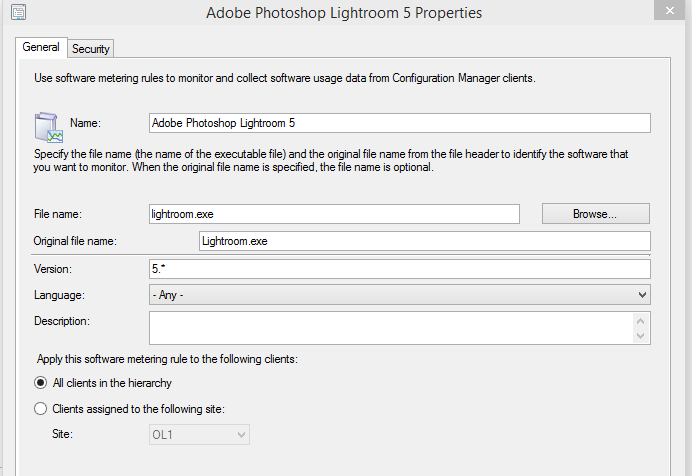Close the Lightroom 5 Properties dialog

pyautogui.click(x=669, y=10)
